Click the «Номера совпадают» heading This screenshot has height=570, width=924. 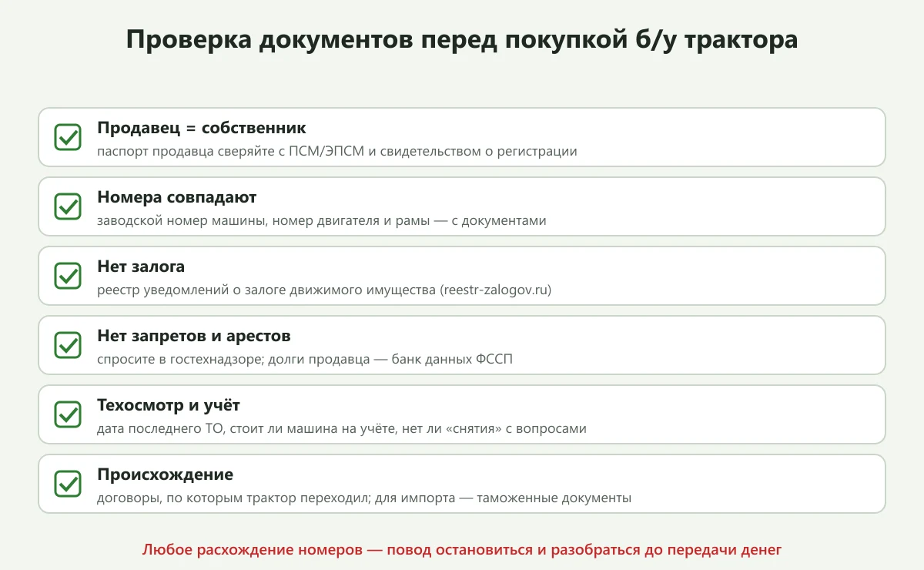click(x=177, y=197)
